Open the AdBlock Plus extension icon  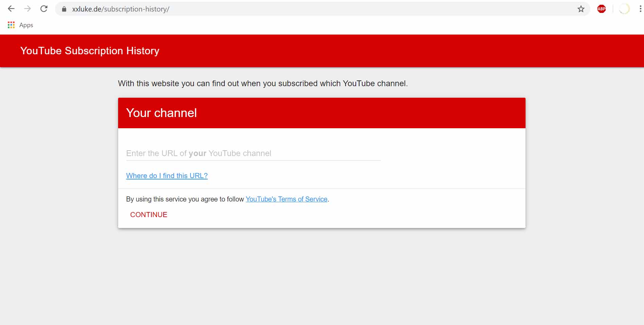602,9
